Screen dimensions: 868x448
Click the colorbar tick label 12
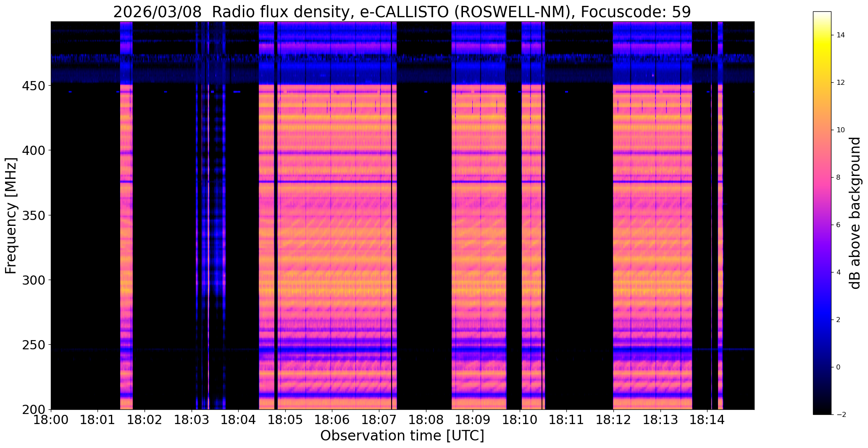[841, 83]
